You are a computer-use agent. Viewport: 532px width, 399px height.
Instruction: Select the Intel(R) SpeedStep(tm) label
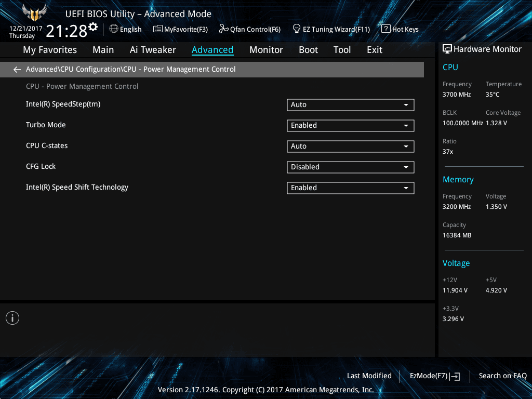pyautogui.click(x=63, y=104)
